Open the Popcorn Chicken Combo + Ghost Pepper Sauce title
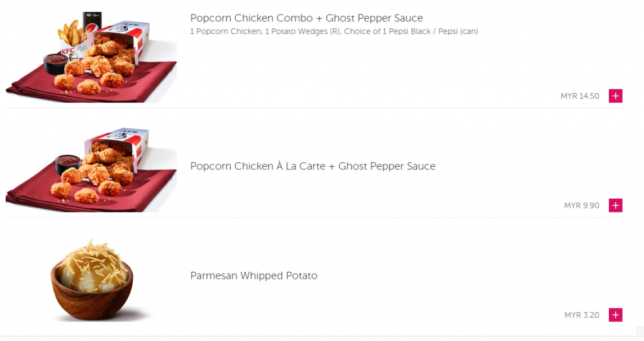This screenshot has height=341, width=644. [306, 18]
